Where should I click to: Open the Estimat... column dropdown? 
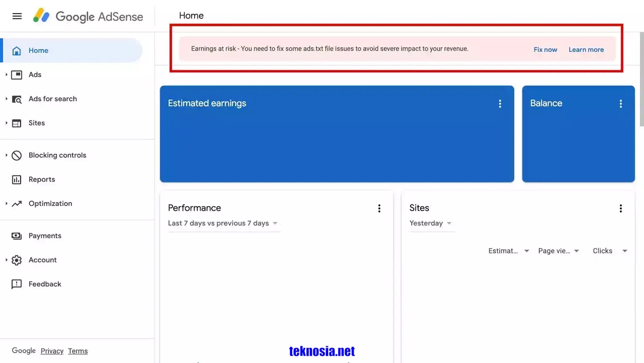[509, 251]
